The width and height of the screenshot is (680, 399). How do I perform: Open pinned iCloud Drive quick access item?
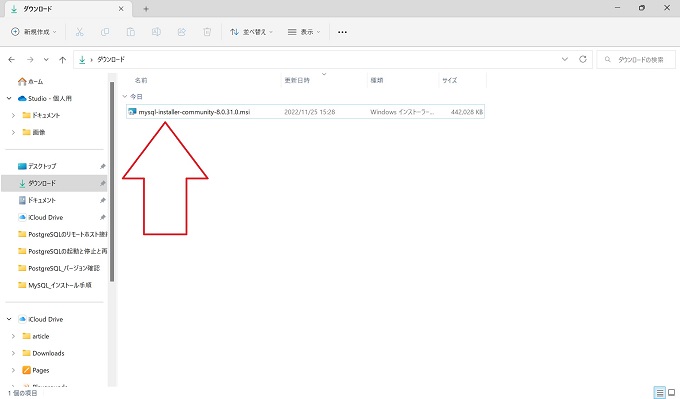(x=41, y=217)
